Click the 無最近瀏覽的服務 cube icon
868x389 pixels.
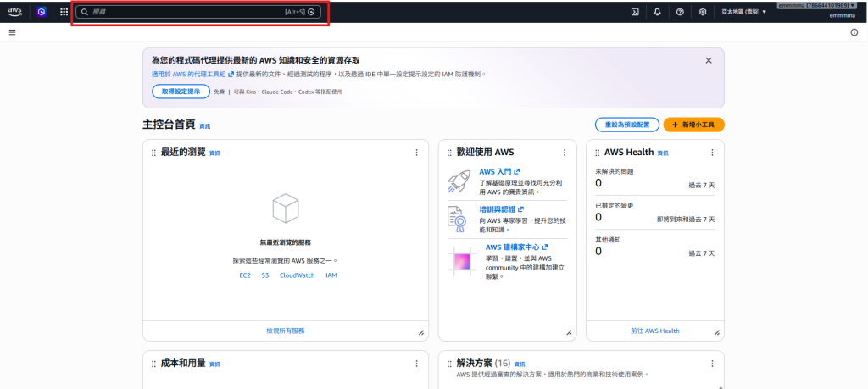point(286,209)
